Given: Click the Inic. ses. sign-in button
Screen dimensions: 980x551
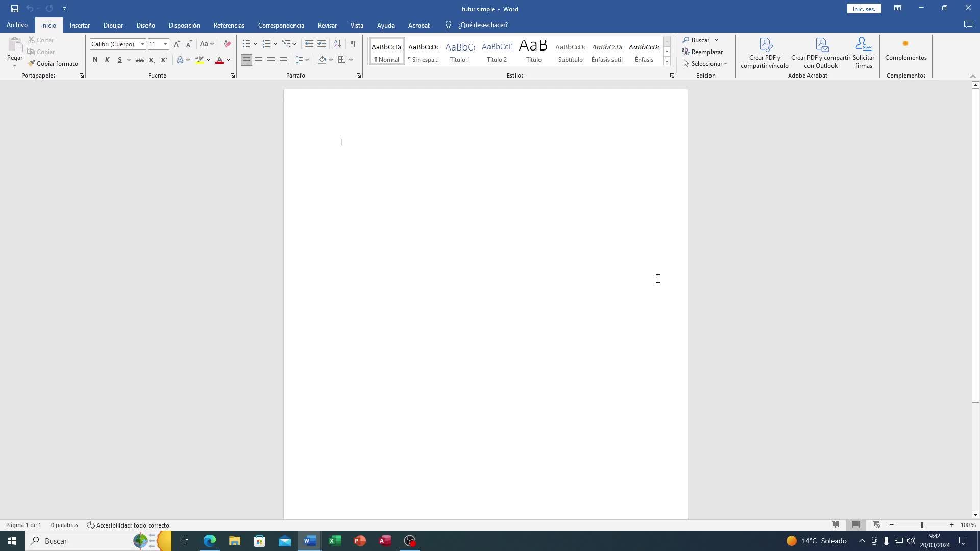Looking at the screenshot, I should click(x=864, y=9).
